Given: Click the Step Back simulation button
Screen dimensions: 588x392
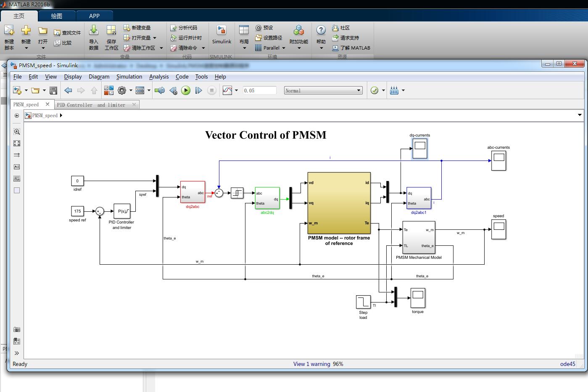Looking at the screenshot, I should pyautogui.click(x=173, y=90).
